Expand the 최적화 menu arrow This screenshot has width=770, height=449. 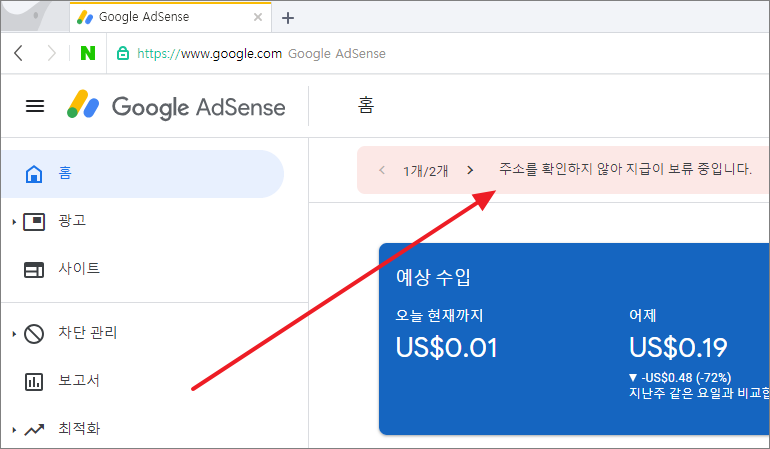pos(14,430)
